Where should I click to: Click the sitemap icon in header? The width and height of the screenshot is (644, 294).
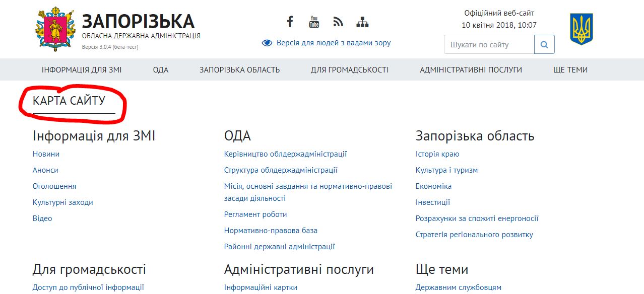[362, 22]
